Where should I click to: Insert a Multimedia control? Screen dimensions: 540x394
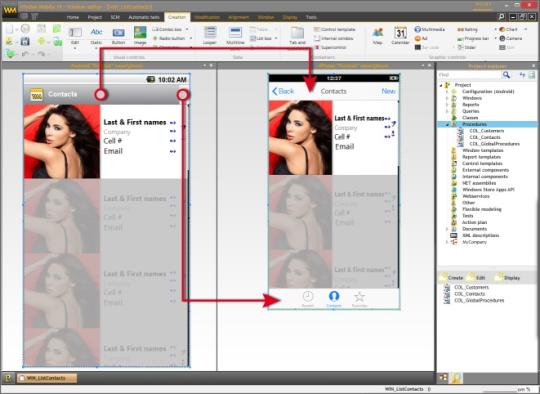[x=429, y=30]
